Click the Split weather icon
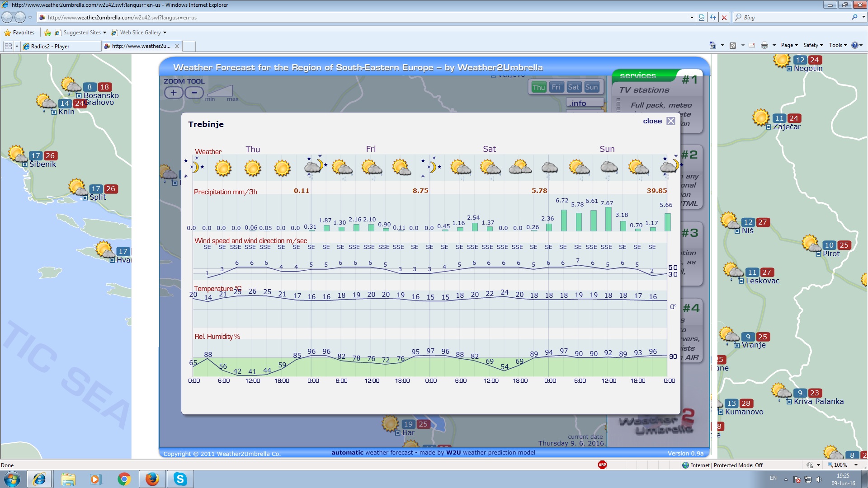This screenshot has width=868, height=488. click(x=78, y=187)
